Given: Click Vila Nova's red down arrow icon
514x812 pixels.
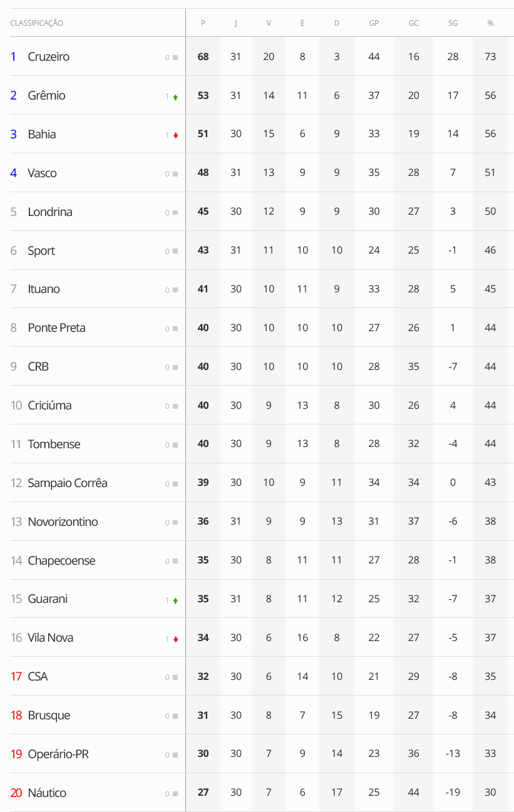Looking at the screenshot, I should [175, 639].
